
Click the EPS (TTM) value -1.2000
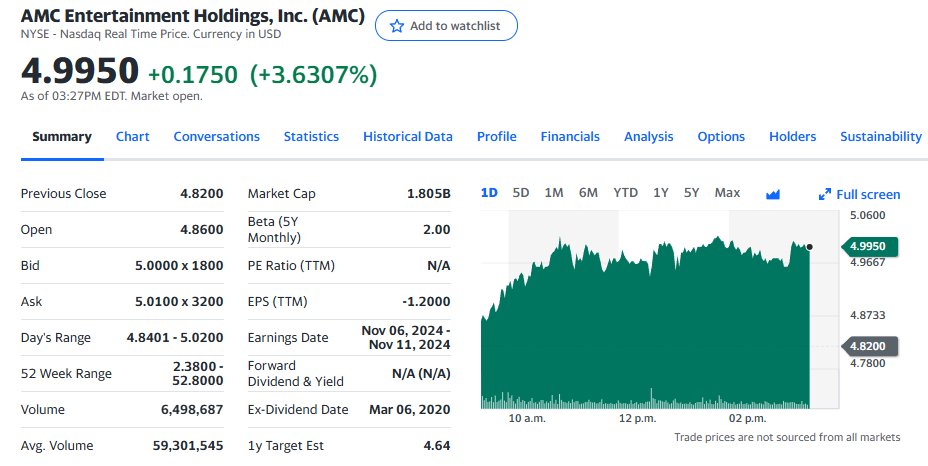click(x=426, y=302)
